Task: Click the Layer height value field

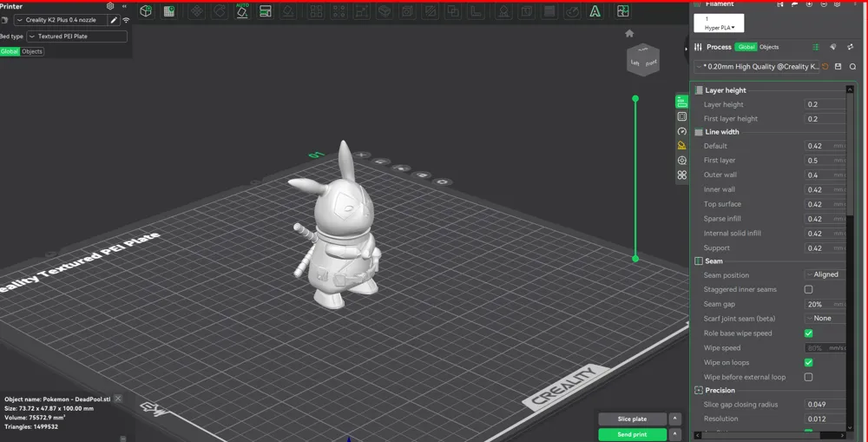Action: coord(825,104)
